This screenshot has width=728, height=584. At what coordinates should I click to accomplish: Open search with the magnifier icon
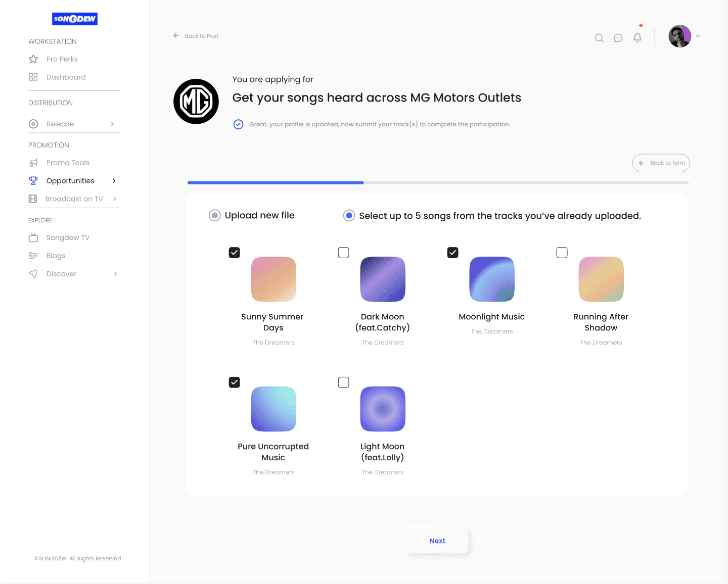(x=599, y=38)
